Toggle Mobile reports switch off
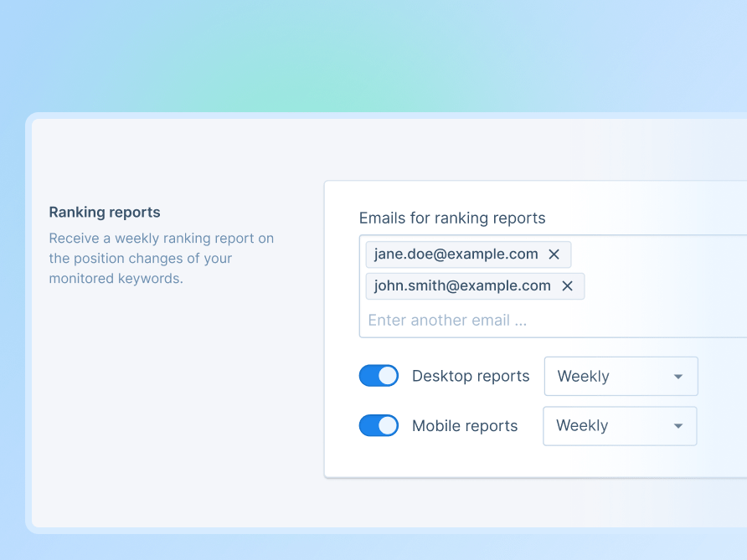 379,426
